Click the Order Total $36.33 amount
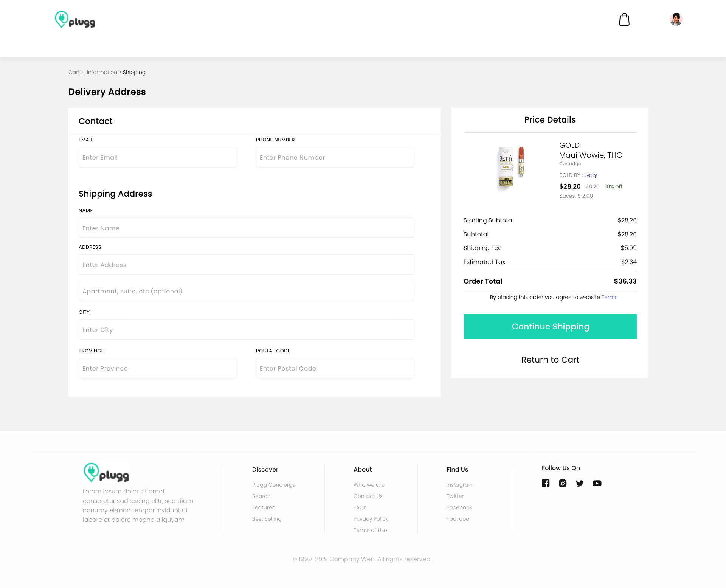The image size is (726, 588). [625, 281]
